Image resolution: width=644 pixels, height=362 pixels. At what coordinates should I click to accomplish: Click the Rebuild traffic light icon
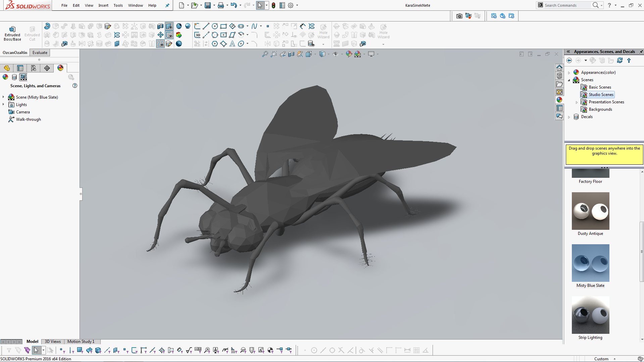pos(274,5)
